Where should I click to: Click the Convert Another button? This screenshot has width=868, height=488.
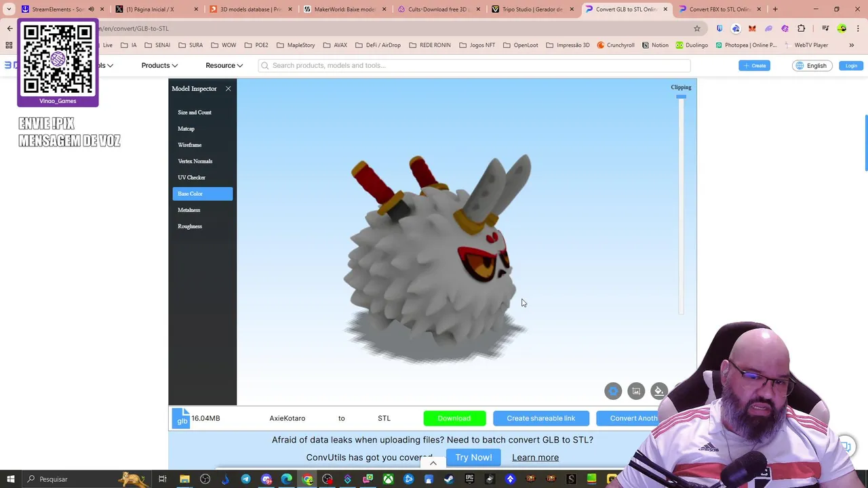pyautogui.click(x=627, y=418)
